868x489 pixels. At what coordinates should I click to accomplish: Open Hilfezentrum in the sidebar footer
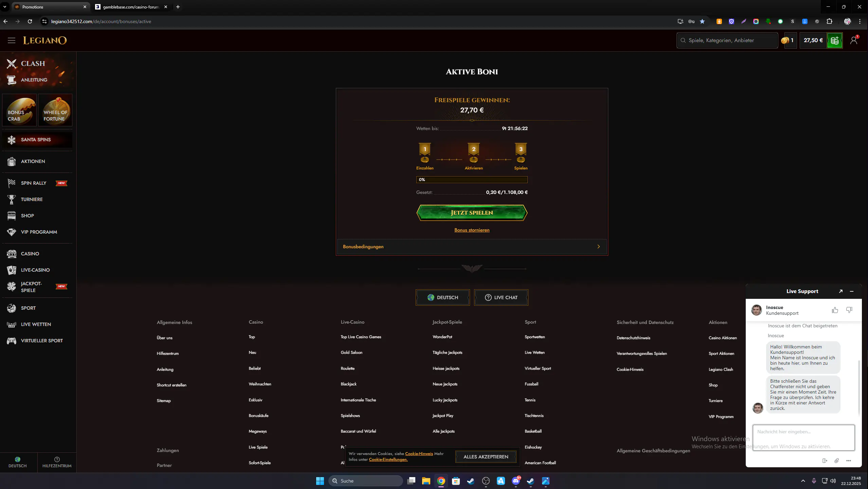point(57,463)
